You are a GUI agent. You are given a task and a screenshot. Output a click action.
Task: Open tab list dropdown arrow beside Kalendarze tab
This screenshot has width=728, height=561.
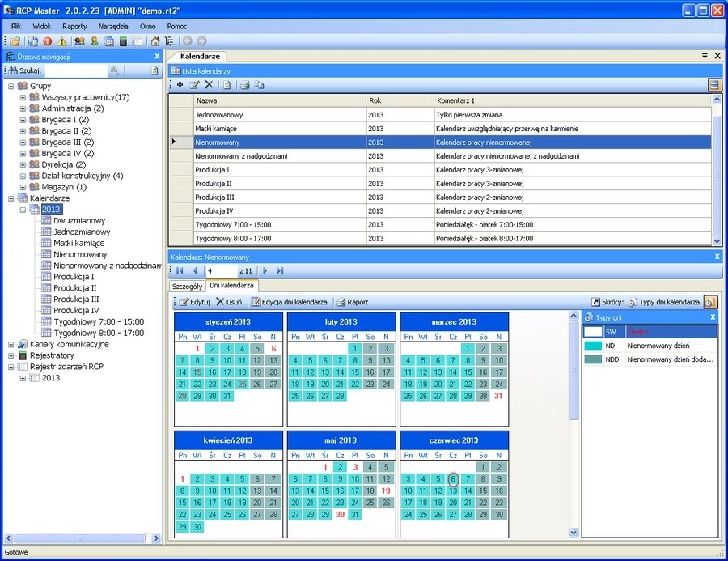point(705,56)
